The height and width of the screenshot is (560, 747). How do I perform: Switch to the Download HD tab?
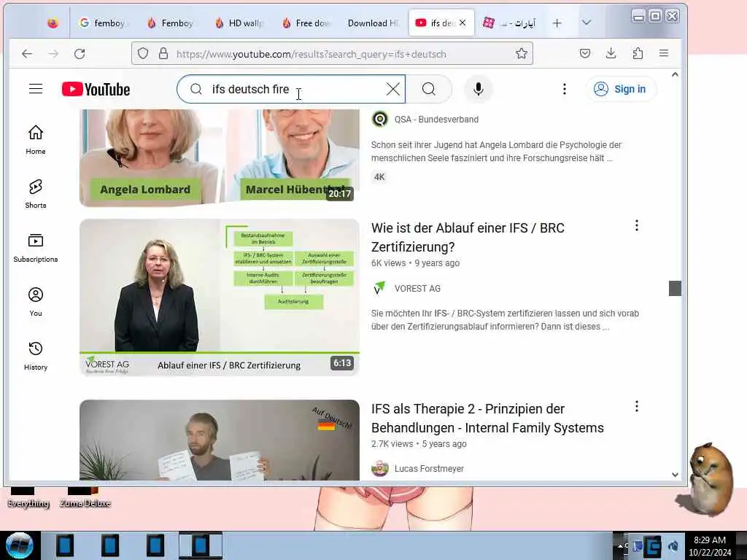click(x=373, y=23)
